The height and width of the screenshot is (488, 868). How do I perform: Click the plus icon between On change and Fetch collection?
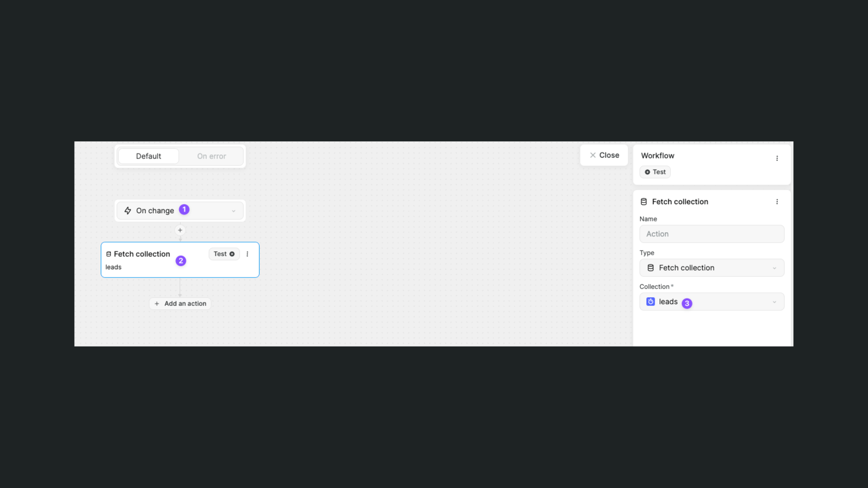point(180,230)
